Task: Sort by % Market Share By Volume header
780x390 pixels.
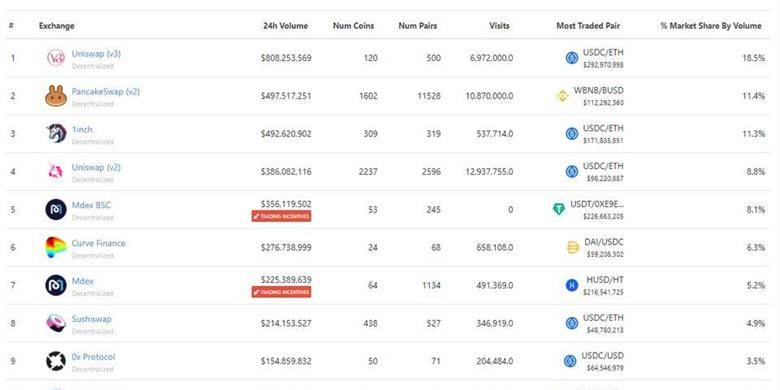Action: click(711, 26)
